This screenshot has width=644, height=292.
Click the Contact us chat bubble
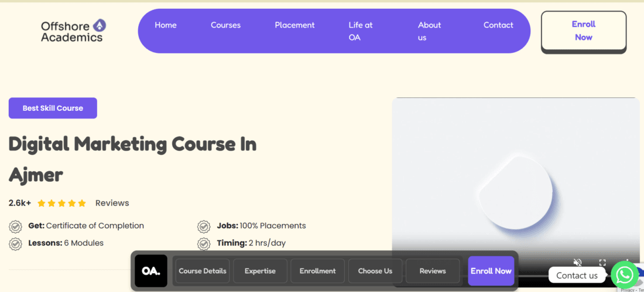coord(577,275)
